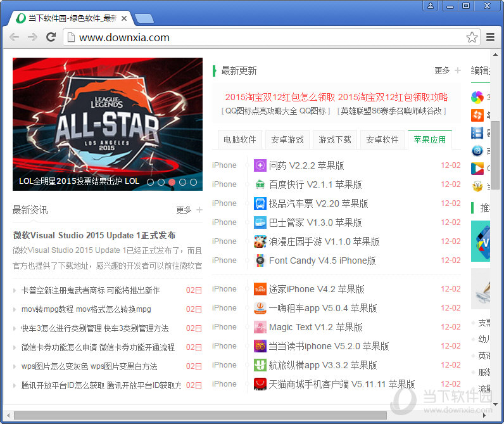Click the 极品汽车票 bus icon

(x=260, y=203)
